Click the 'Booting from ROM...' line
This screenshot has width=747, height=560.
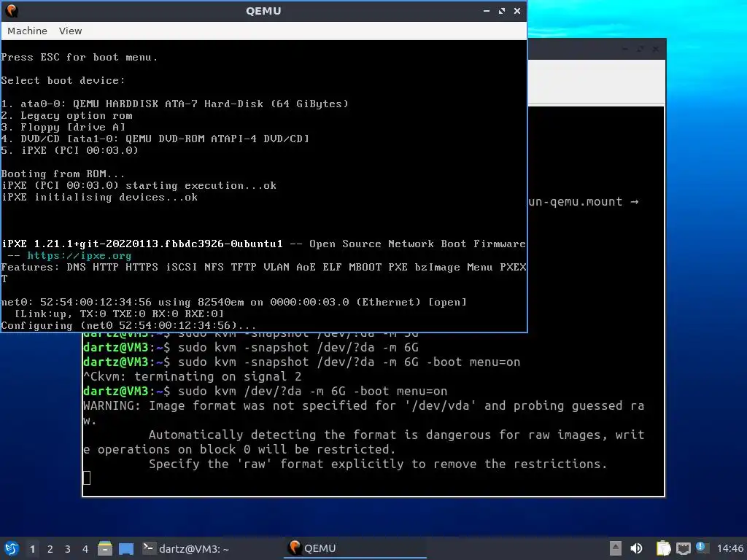[x=63, y=174]
